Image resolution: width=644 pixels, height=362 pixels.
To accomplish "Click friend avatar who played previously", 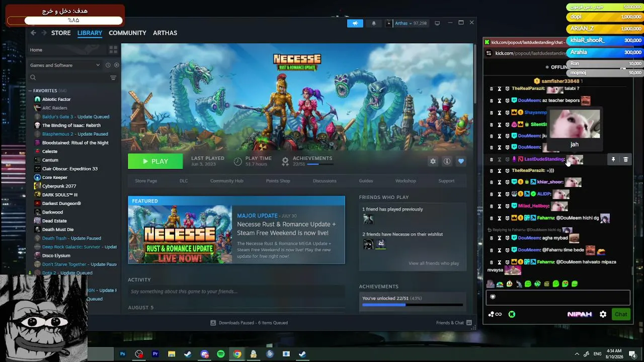I will click(368, 219).
